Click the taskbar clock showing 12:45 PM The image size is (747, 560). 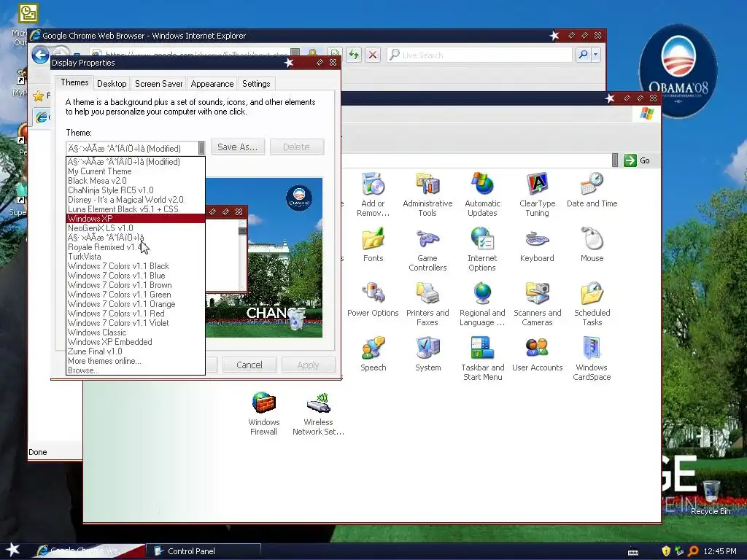click(720, 551)
